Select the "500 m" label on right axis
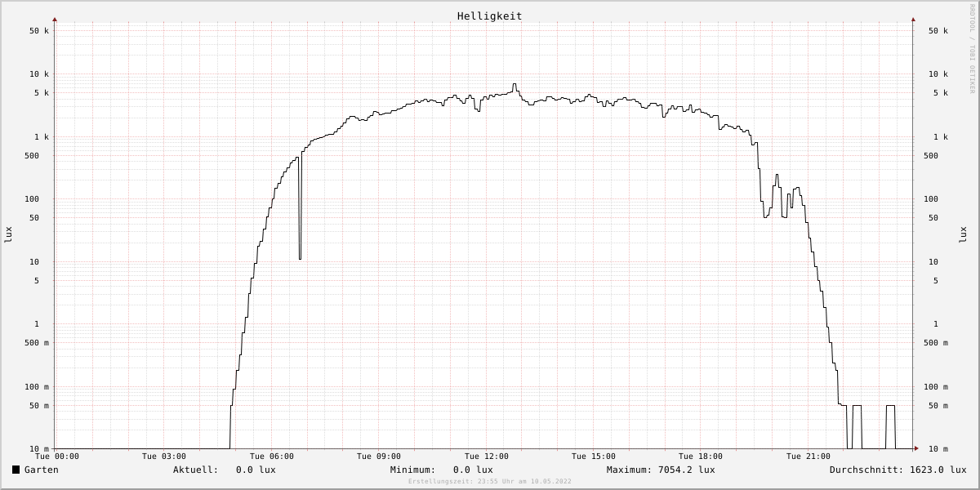This screenshot has width=980, height=490. (x=936, y=343)
